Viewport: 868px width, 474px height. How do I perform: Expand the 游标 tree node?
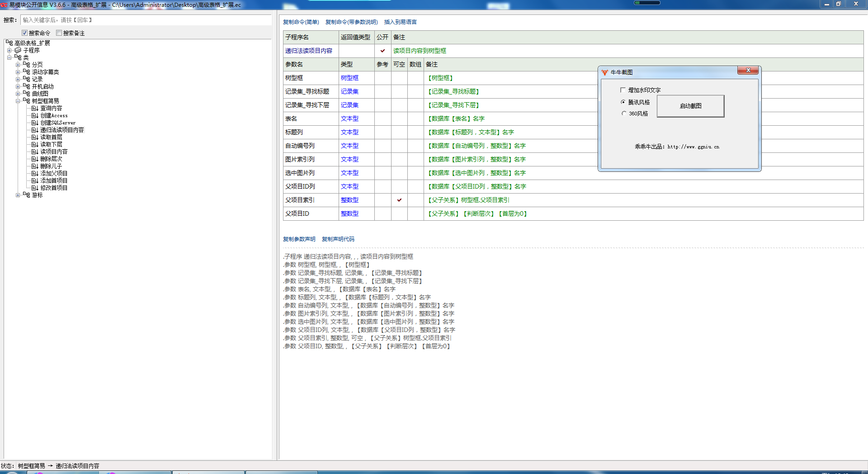(x=18, y=195)
